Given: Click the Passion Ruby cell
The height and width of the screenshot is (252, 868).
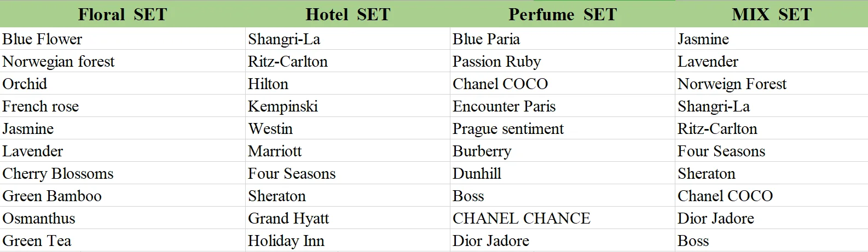Looking at the screenshot, I should pos(563,61).
